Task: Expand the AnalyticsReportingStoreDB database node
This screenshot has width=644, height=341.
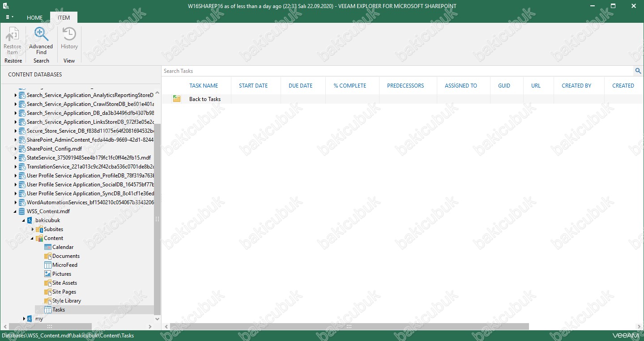Action: tap(16, 95)
